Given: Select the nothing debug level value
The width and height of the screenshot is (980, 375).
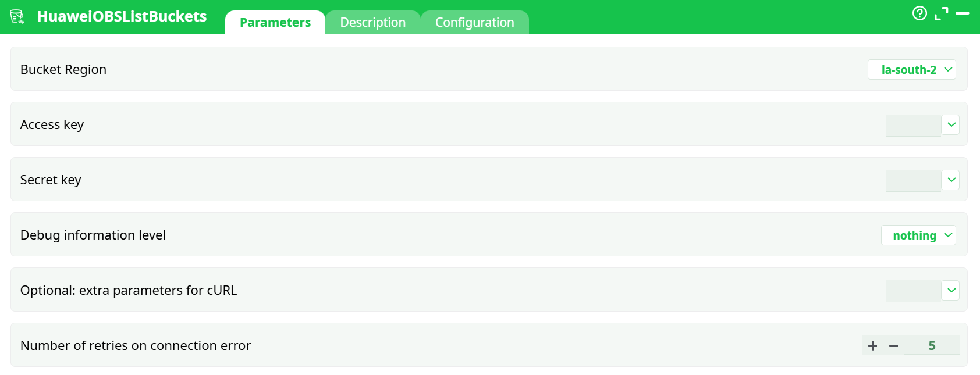Looking at the screenshot, I should pyautogui.click(x=914, y=235).
